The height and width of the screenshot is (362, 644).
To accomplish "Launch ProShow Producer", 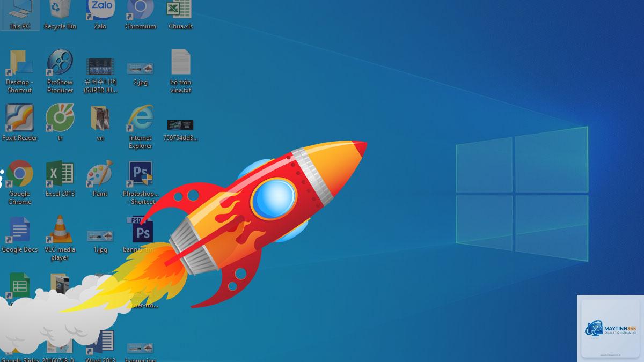I will [60, 71].
